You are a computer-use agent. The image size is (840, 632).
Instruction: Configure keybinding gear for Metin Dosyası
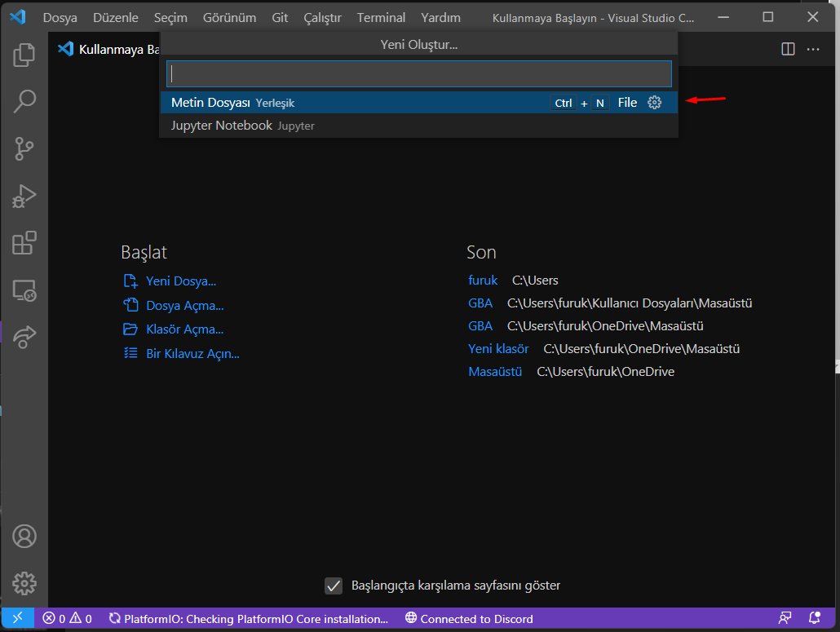click(655, 102)
